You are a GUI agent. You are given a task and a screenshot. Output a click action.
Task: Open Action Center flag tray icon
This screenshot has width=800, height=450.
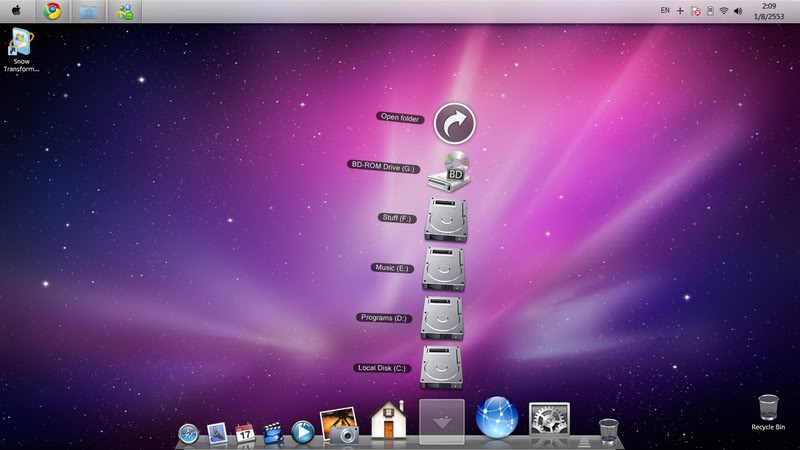pos(695,11)
